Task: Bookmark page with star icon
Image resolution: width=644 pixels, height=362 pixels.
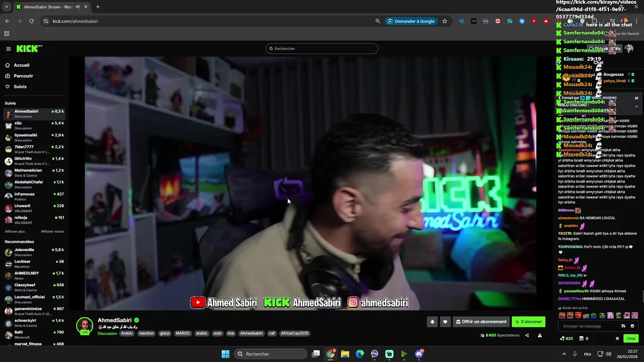Action: pyautogui.click(x=445, y=21)
